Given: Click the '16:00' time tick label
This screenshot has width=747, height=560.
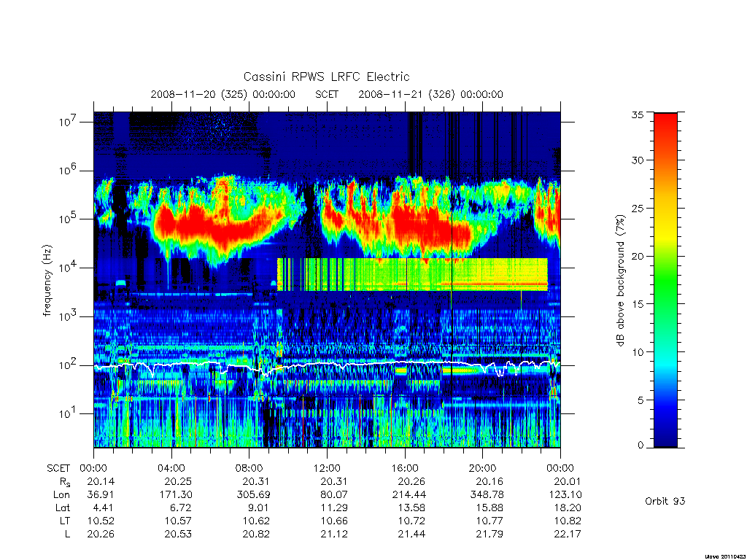Looking at the screenshot, I should (405, 468).
